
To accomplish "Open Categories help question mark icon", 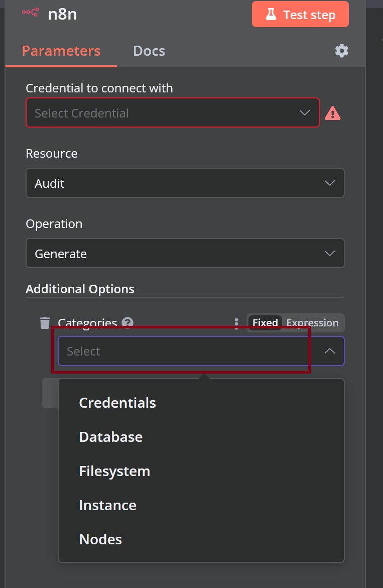I will pos(127,322).
